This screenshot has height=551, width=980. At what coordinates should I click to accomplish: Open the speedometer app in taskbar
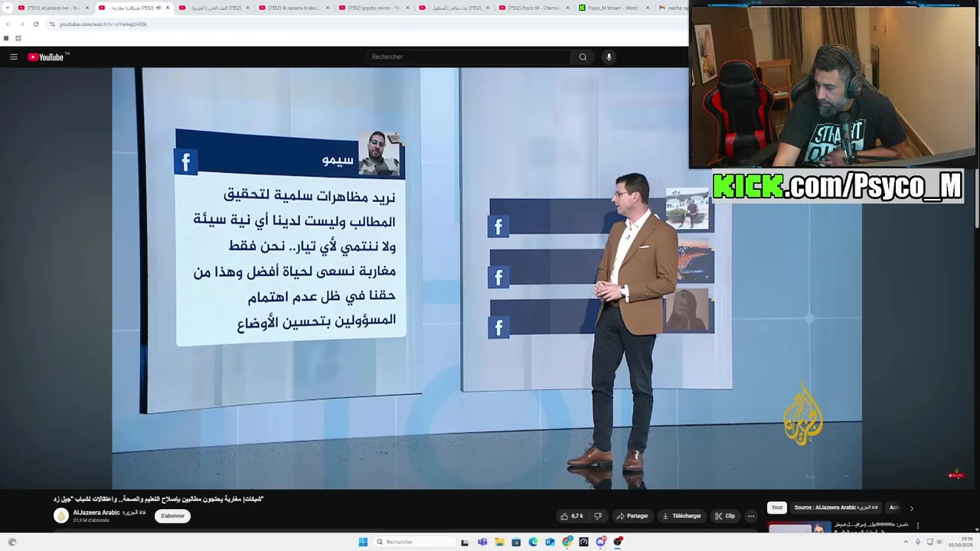click(x=583, y=542)
